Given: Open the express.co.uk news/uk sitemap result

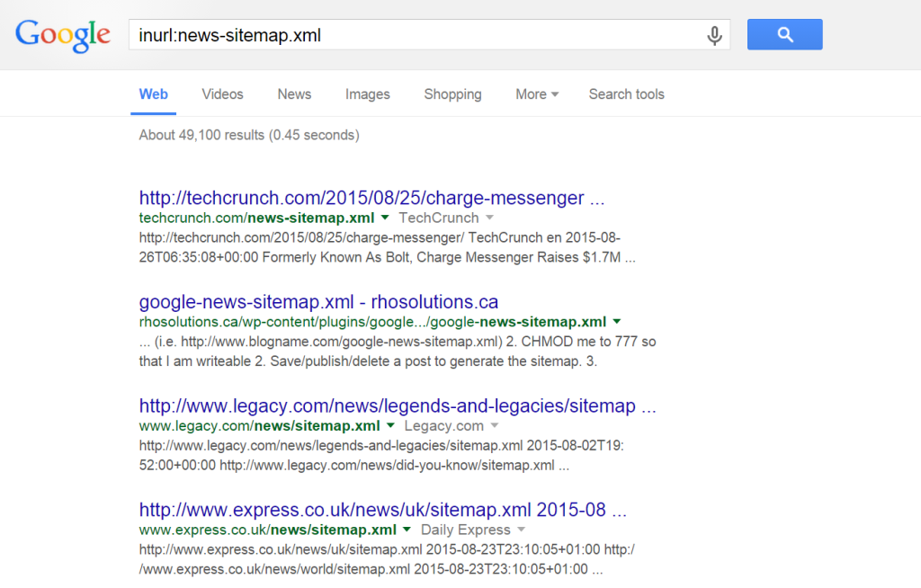Looking at the screenshot, I should [x=382, y=510].
